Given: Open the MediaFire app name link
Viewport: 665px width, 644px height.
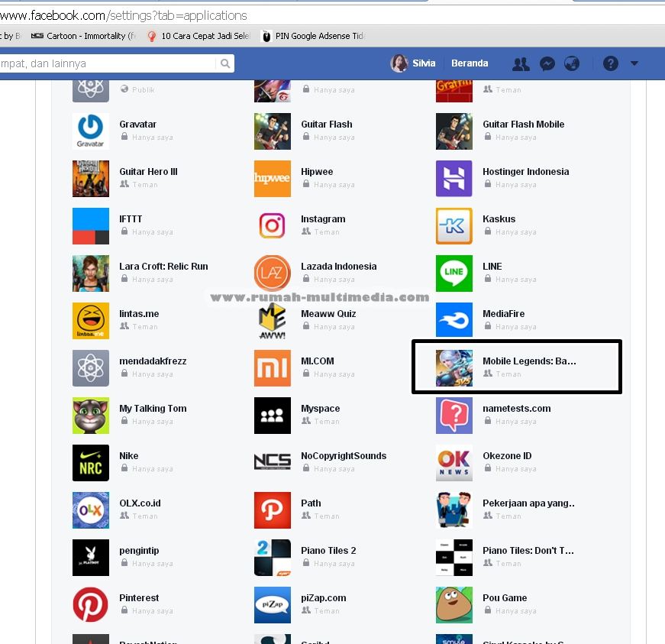Looking at the screenshot, I should [x=503, y=313].
